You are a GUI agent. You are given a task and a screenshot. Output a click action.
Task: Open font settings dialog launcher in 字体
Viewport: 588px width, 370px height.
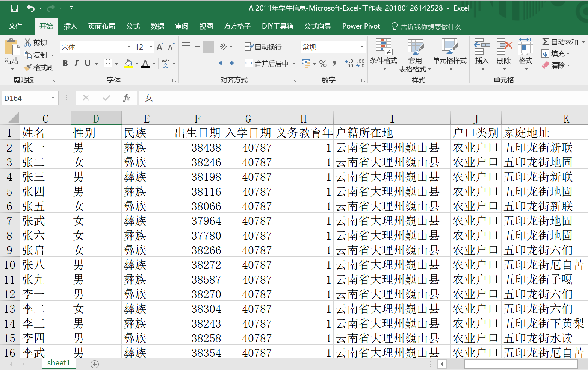(x=174, y=80)
